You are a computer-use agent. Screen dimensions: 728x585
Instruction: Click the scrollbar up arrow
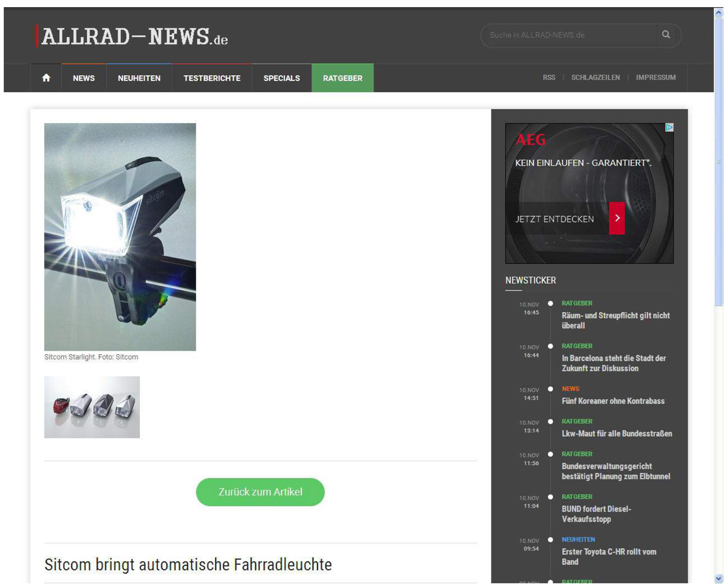click(719, 12)
